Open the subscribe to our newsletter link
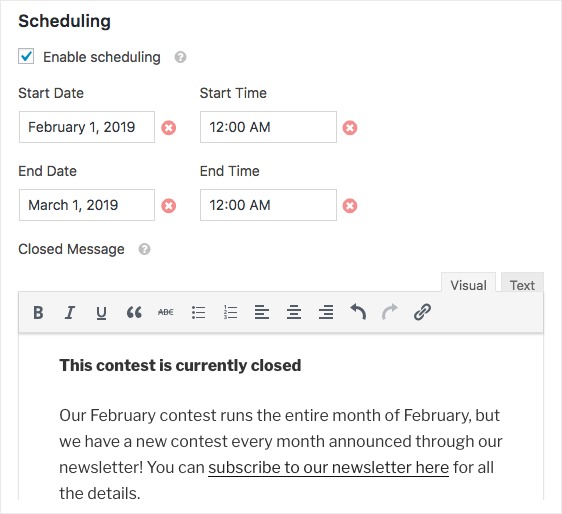 point(328,467)
